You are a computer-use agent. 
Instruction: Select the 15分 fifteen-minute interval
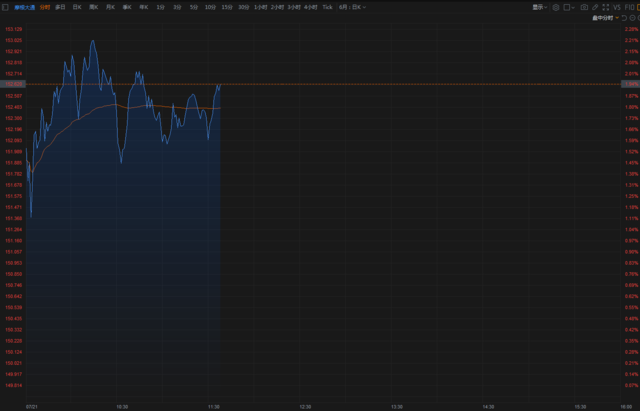[227, 7]
